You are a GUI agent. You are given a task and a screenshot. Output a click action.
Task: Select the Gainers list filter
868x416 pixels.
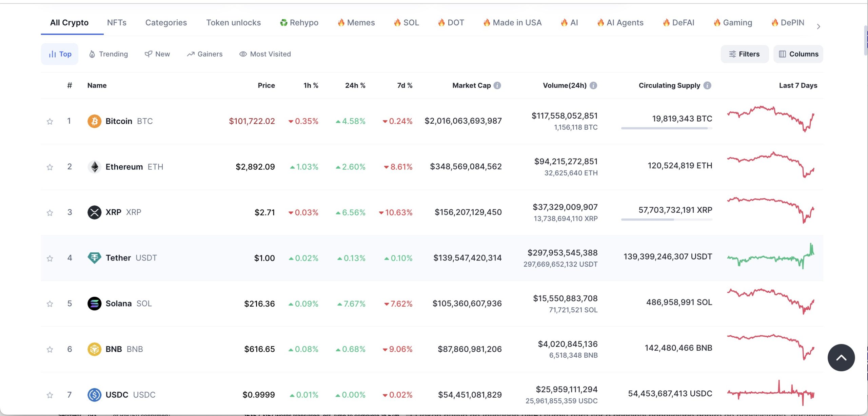205,54
